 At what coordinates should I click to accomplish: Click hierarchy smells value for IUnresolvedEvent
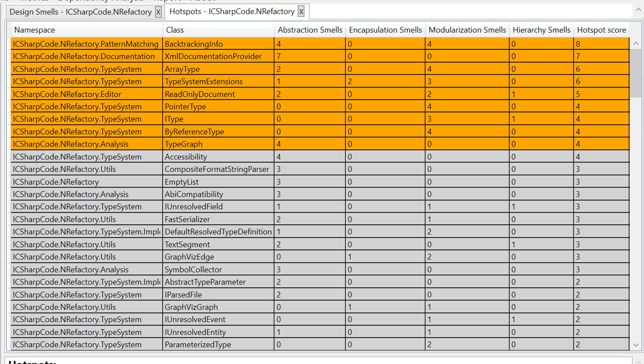point(541,319)
